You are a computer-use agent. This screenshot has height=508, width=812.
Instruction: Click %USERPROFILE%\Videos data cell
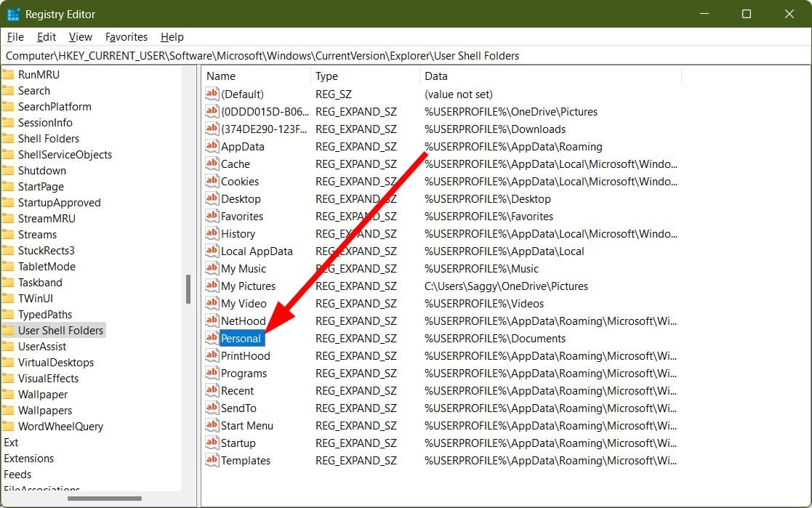(x=484, y=304)
